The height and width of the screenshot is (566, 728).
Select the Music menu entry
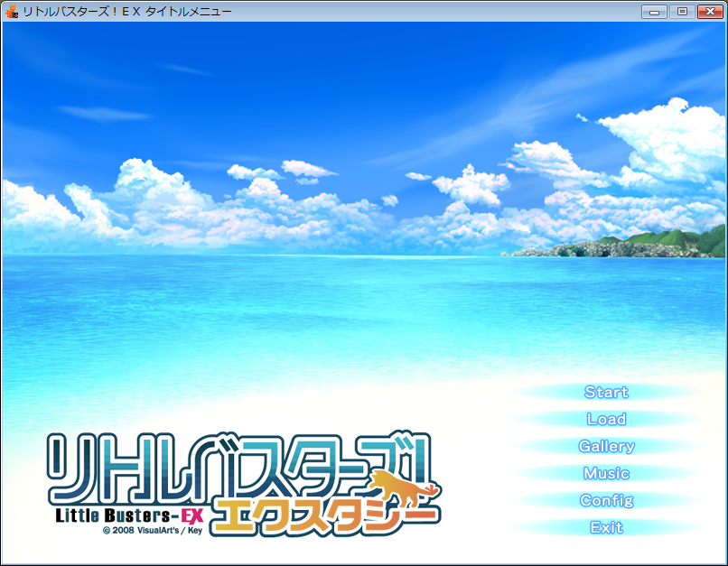(606, 473)
